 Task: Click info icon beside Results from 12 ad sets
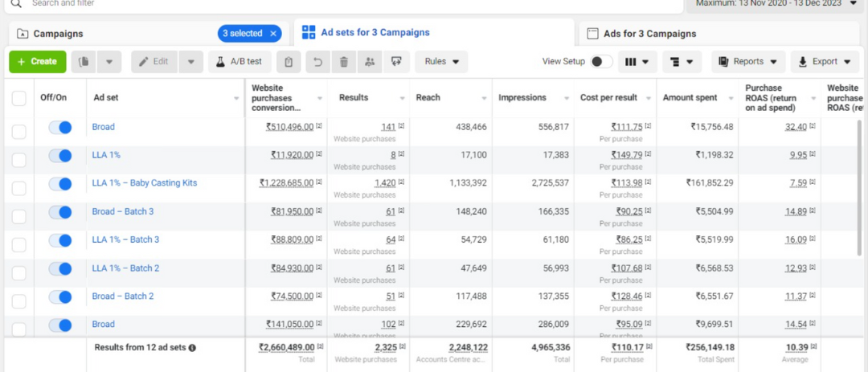pos(192,348)
